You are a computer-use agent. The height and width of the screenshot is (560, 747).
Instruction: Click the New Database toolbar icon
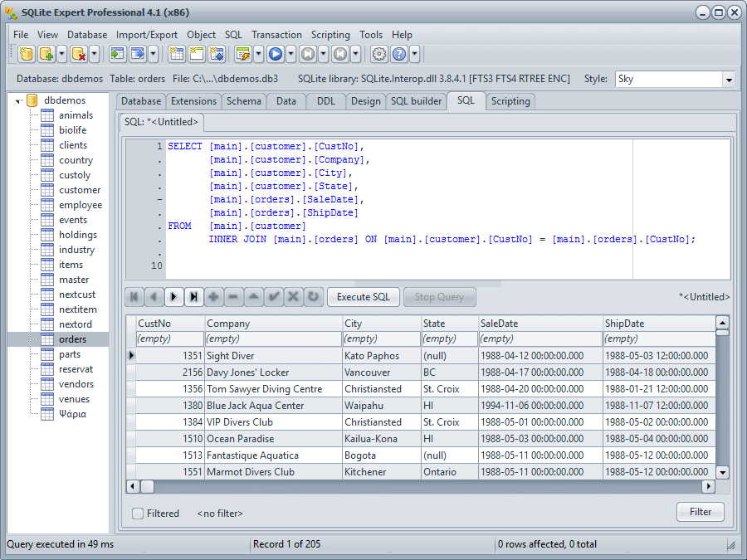(x=27, y=54)
